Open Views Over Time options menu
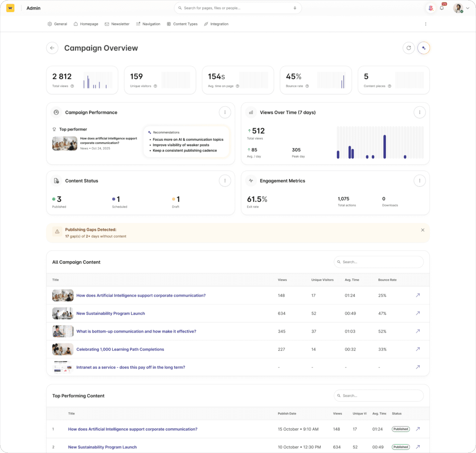Screen dimensions: 476x453 419,112
